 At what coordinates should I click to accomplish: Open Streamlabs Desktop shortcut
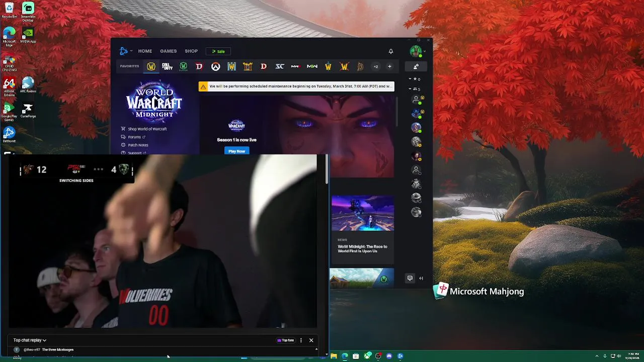[28, 12]
